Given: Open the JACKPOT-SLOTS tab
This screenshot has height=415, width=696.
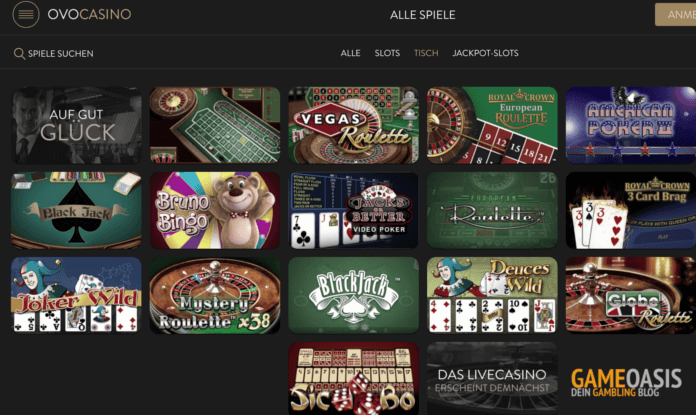Looking at the screenshot, I should point(485,53).
